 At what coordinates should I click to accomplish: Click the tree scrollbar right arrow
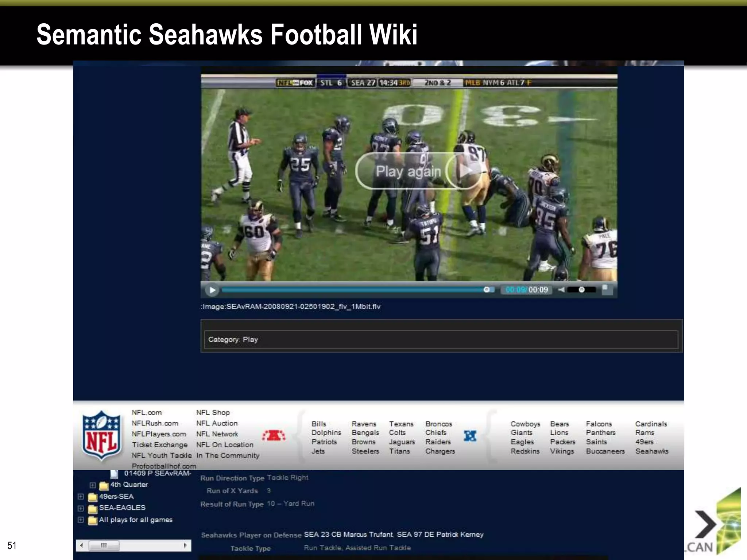coord(185,545)
